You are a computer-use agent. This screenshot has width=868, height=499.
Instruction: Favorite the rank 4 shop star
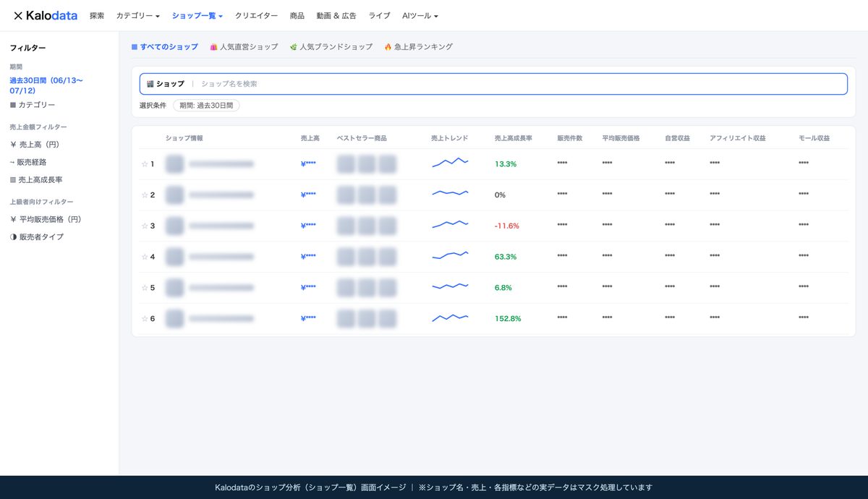click(145, 257)
